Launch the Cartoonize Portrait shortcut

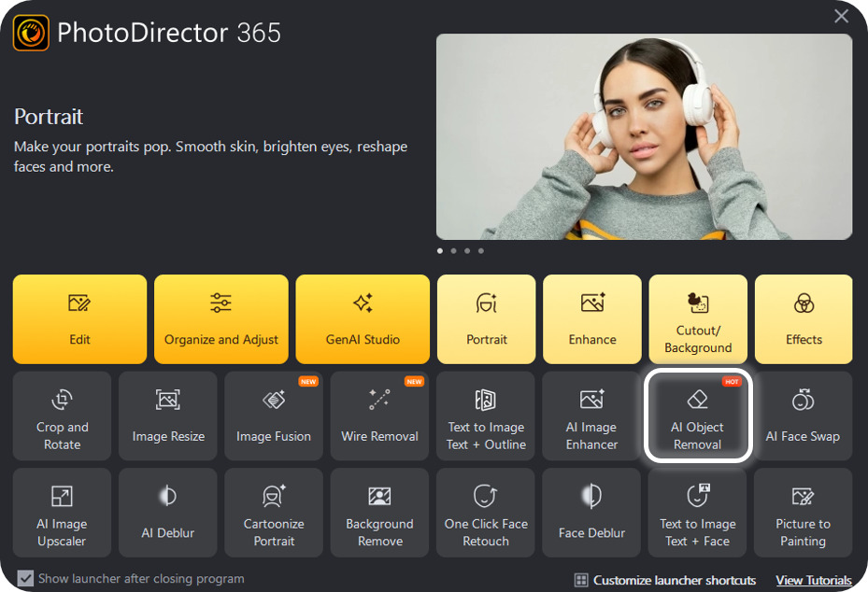coord(274,513)
